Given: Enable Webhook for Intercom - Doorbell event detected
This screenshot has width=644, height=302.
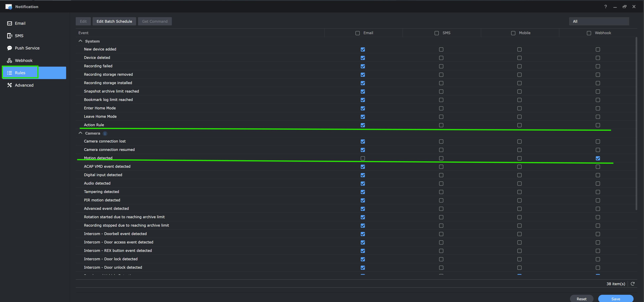Looking at the screenshot, I should (x=598, y=234).
